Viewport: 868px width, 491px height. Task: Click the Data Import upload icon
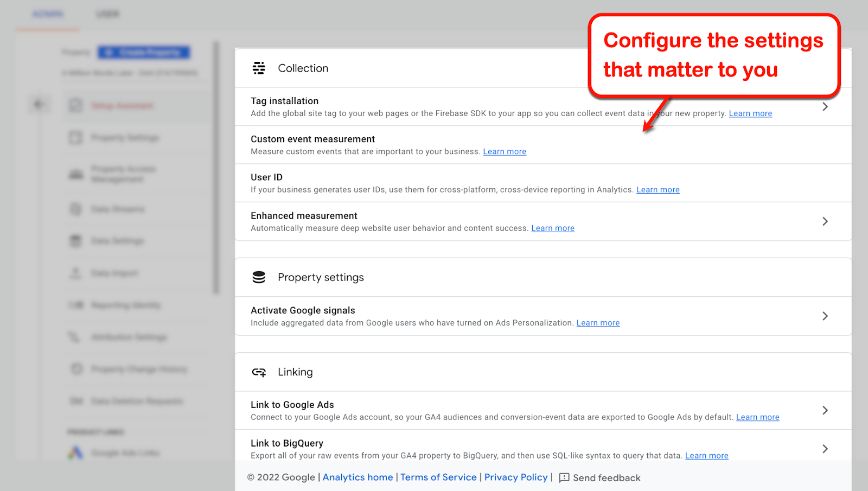(76, 273)
